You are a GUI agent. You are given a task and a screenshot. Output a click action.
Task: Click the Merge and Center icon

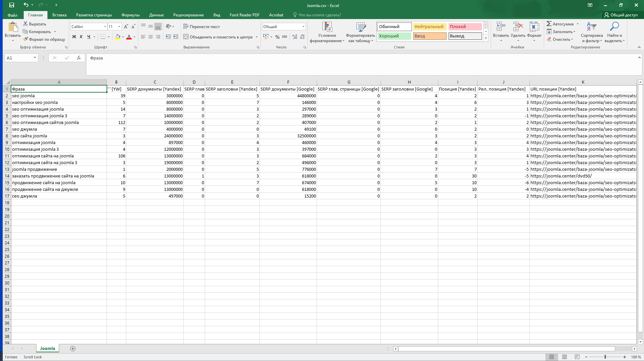(186, 37)
